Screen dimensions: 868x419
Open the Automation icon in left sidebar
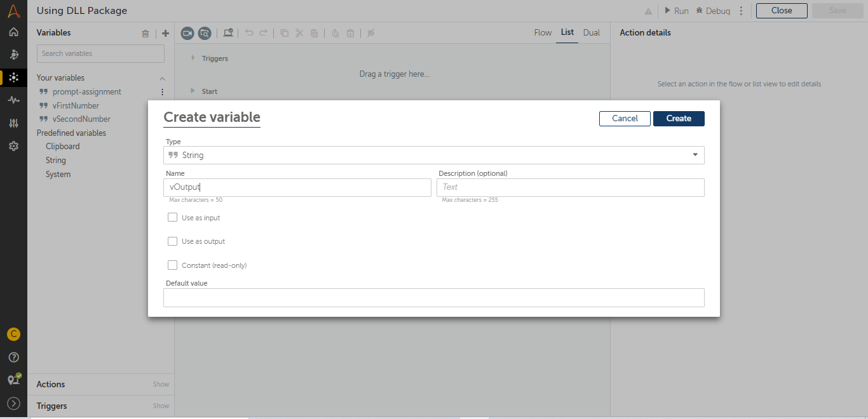(13, 77)
